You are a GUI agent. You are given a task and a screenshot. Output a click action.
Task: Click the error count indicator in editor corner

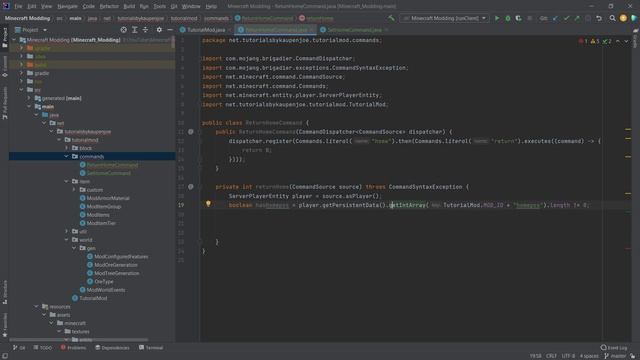[583, 41]
